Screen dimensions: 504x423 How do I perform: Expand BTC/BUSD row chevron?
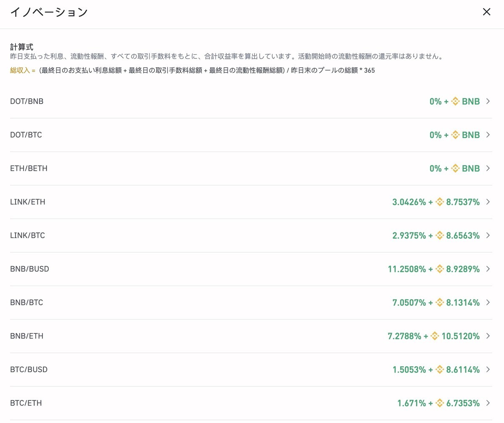[x=488, y=370]
